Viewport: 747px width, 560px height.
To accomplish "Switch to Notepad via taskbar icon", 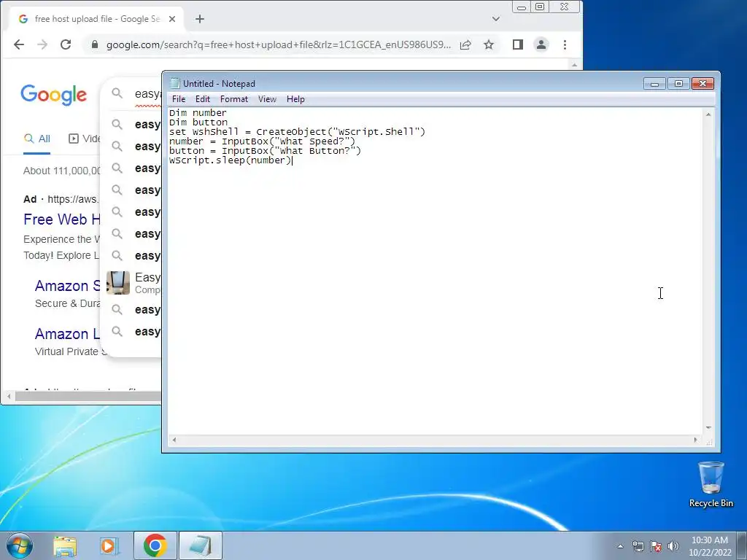I will (x=200, y=545).
